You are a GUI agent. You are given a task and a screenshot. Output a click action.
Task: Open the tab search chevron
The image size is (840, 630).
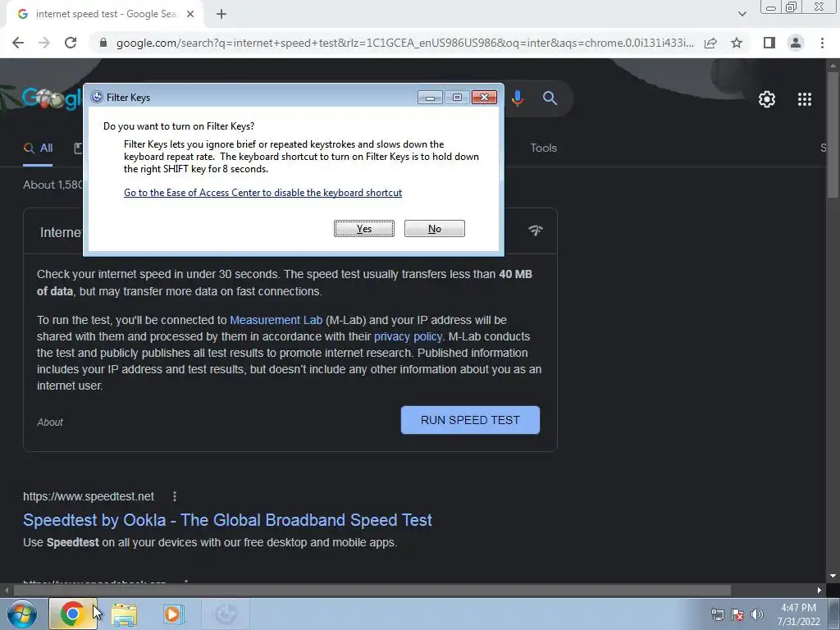(742, 14)
